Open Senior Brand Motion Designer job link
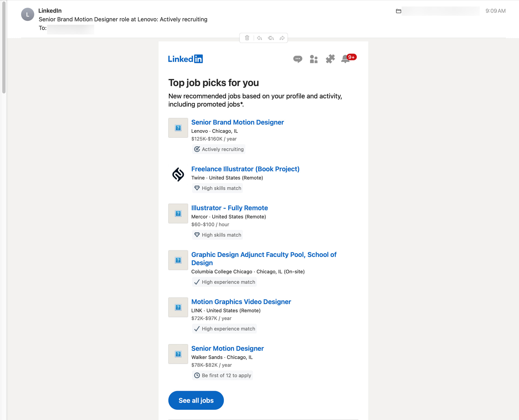Image resolution: width=519 pixels, height=420 pixels. pos(237,122)
